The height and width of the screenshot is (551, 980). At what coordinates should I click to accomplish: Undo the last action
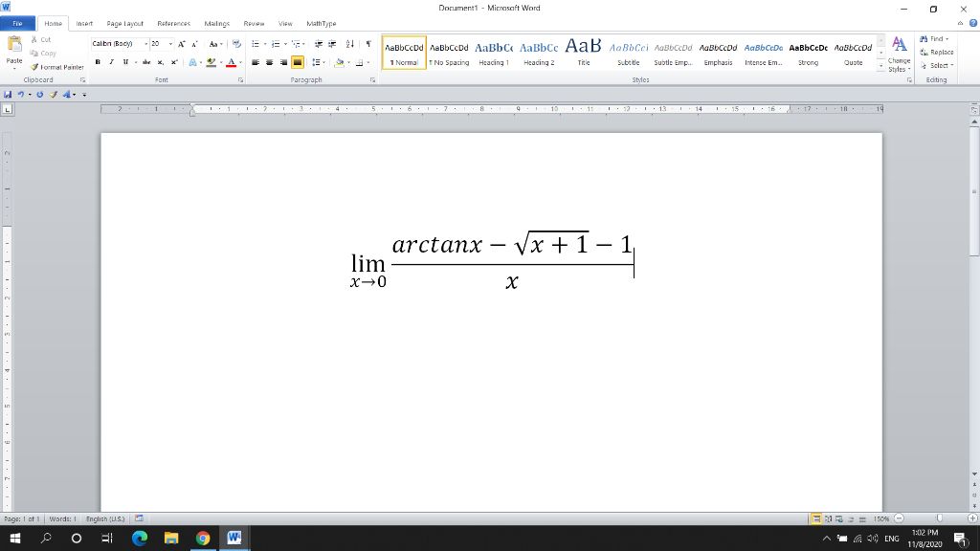pyautogui.click(x=21, y=95)
